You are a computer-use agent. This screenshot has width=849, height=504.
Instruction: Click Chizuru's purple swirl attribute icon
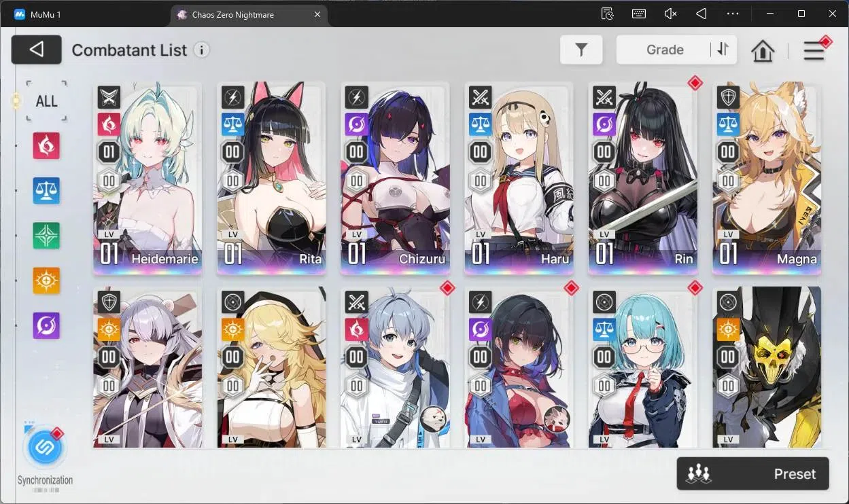click(356, 124)
